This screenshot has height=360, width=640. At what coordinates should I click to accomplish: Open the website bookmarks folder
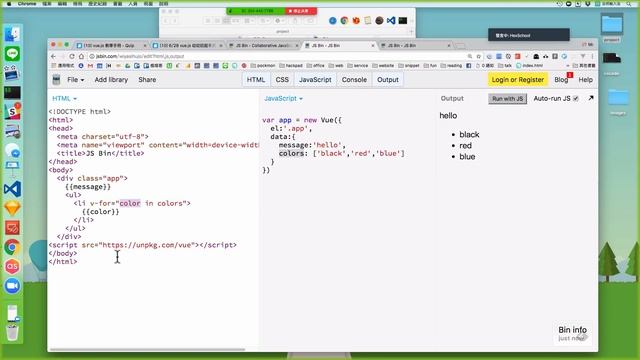(383, 65)
